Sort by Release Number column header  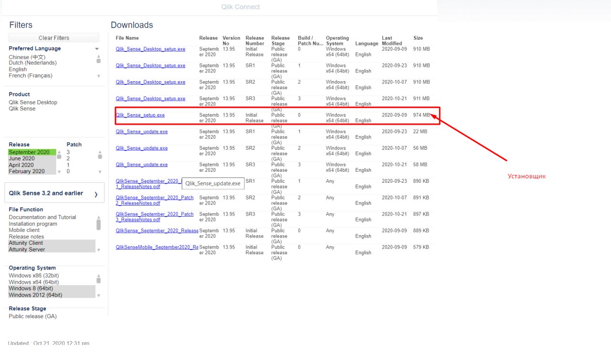255,41
